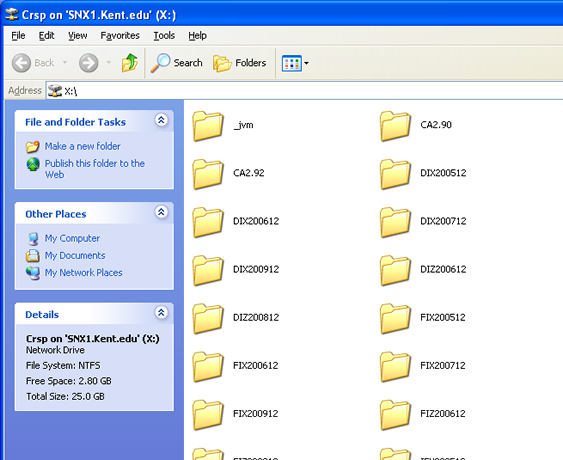The height and width of the screenshot is (460, 563).
Task: Open the Favorites menu
Action: pos(120,36)
